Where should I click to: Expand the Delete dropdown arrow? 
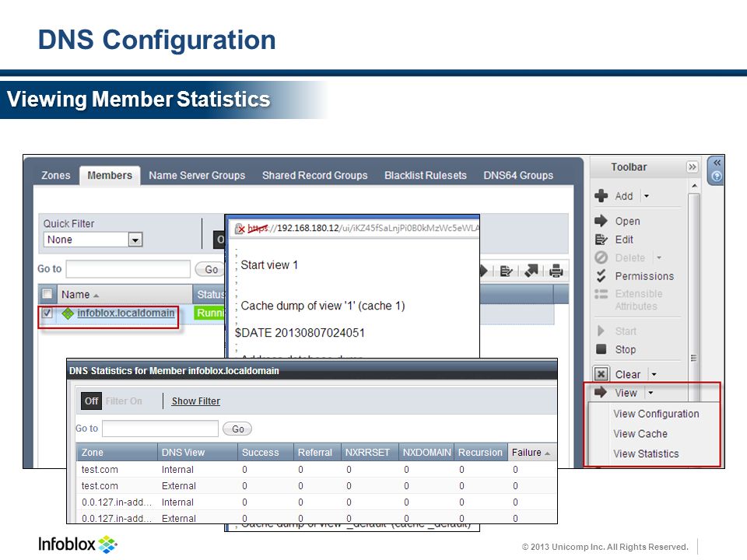click(659, 257)
